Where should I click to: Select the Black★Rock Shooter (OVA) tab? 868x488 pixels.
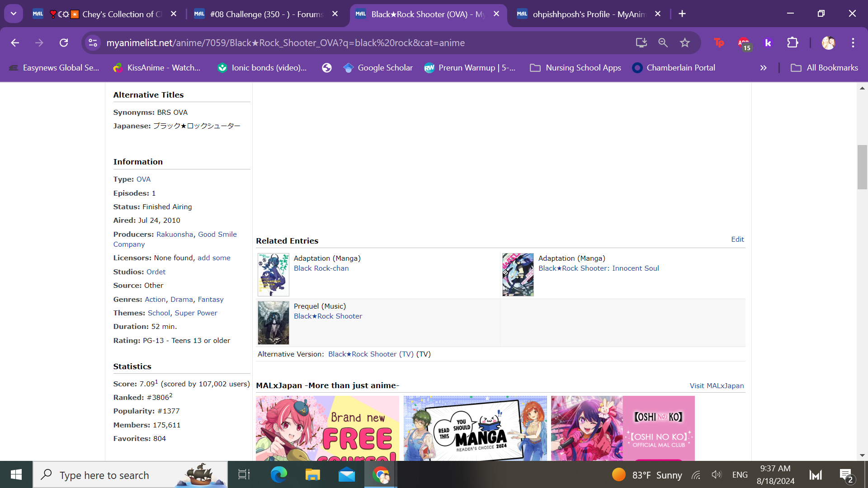point(428,14)
